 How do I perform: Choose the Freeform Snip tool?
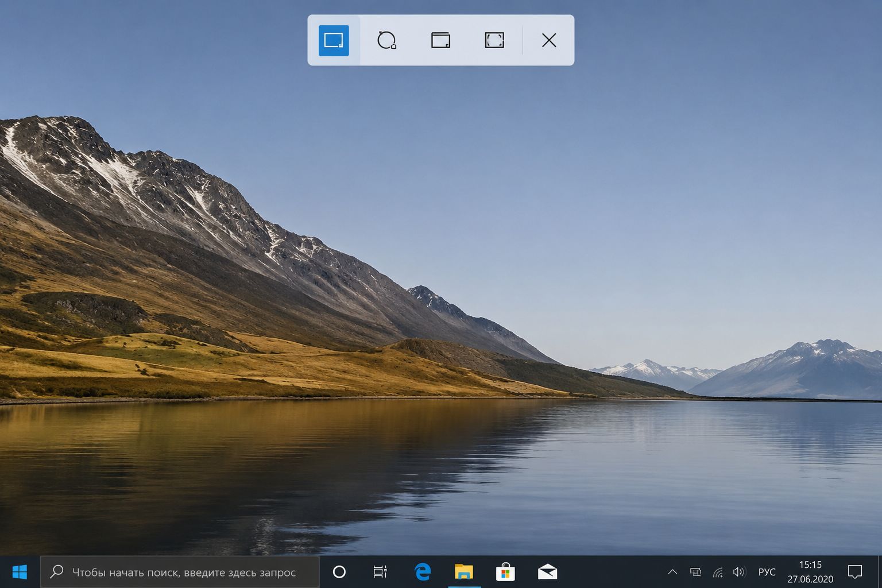pos(386,40)
